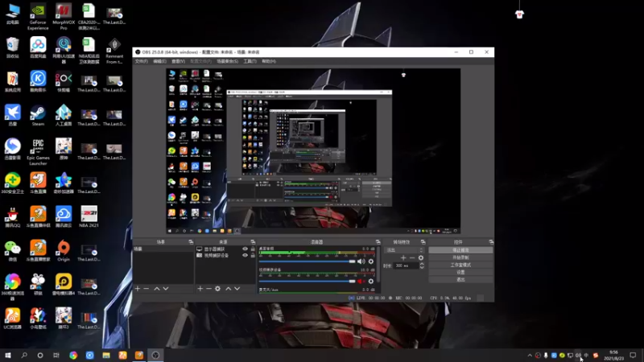
Task: Open the File (F) menu in OBS
Action: coord(142,61)
